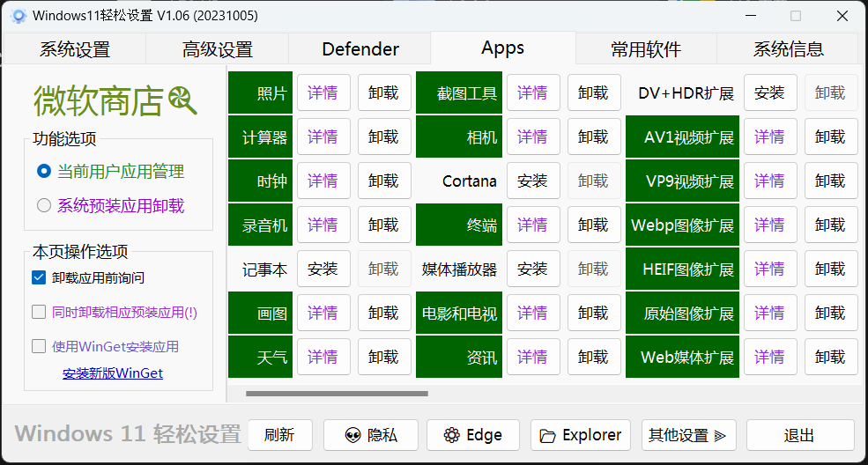Select 系统预装应用卸载 radio option
Image resolution: width=868 pixels, height=465 pixels.
pos(44,206)
